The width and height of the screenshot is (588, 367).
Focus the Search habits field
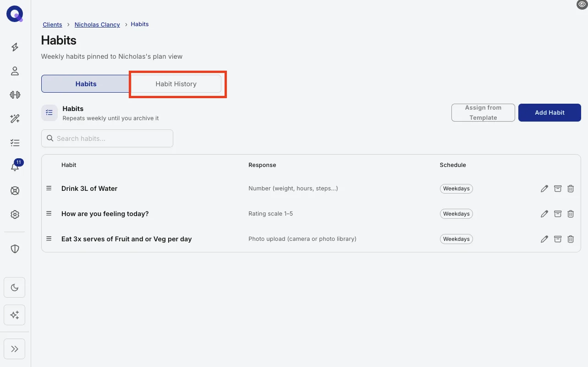pos(107,139)
